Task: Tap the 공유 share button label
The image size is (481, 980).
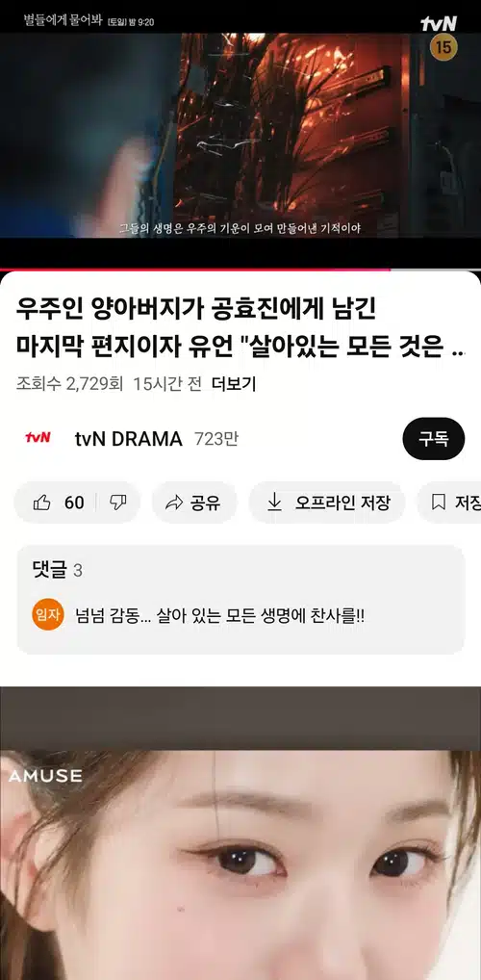Action: click(x=206, y=503)
